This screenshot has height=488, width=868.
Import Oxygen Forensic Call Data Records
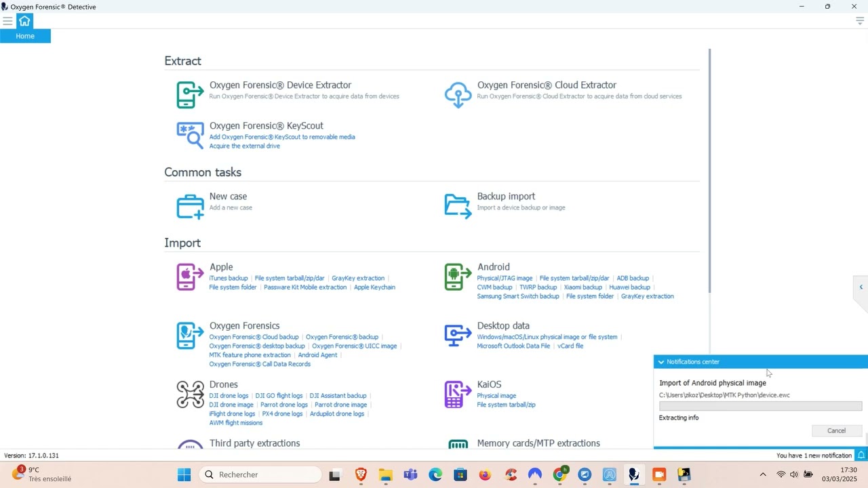click(260, 364)
